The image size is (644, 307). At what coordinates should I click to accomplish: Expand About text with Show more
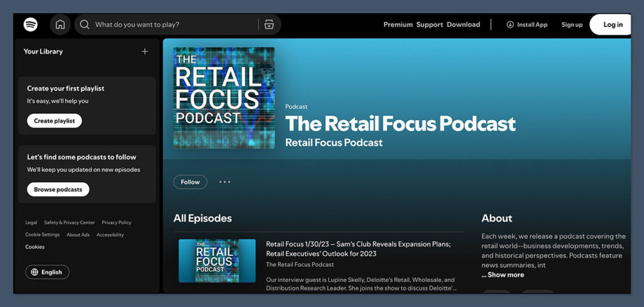click(502, 275)
